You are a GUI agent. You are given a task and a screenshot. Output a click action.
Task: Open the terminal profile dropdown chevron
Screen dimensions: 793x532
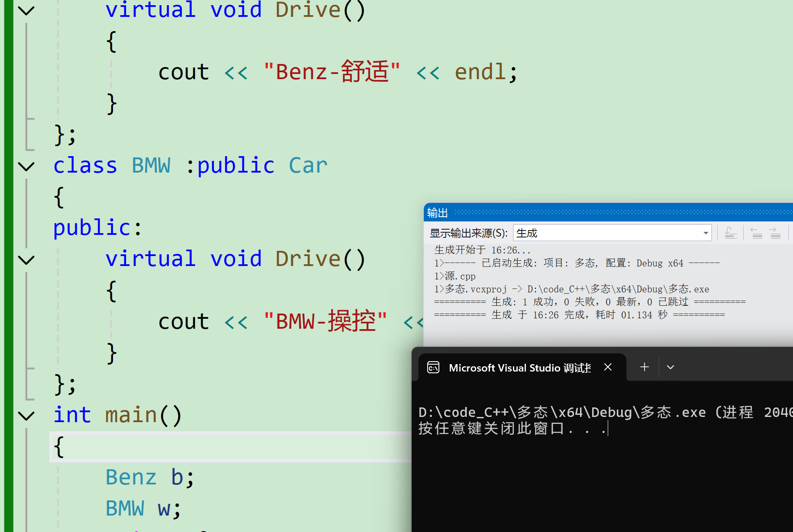(x=671, y=367)
